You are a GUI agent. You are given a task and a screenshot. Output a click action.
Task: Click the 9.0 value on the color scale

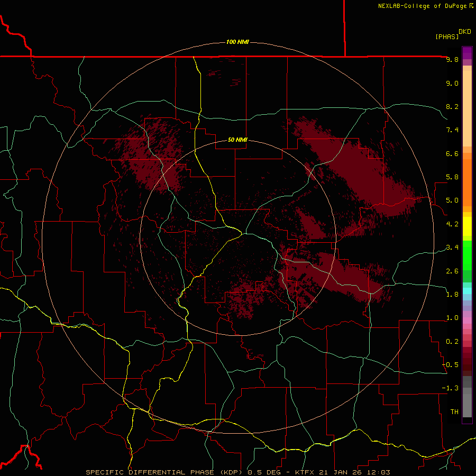452,83
